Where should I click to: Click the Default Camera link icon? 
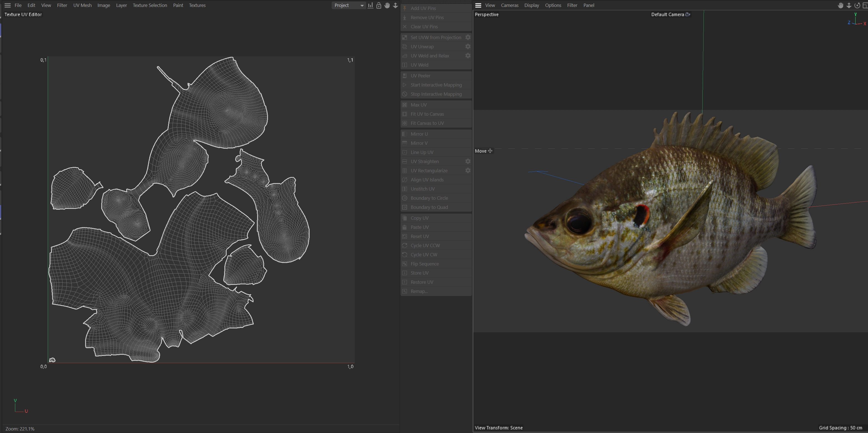(x=688, y=14)
